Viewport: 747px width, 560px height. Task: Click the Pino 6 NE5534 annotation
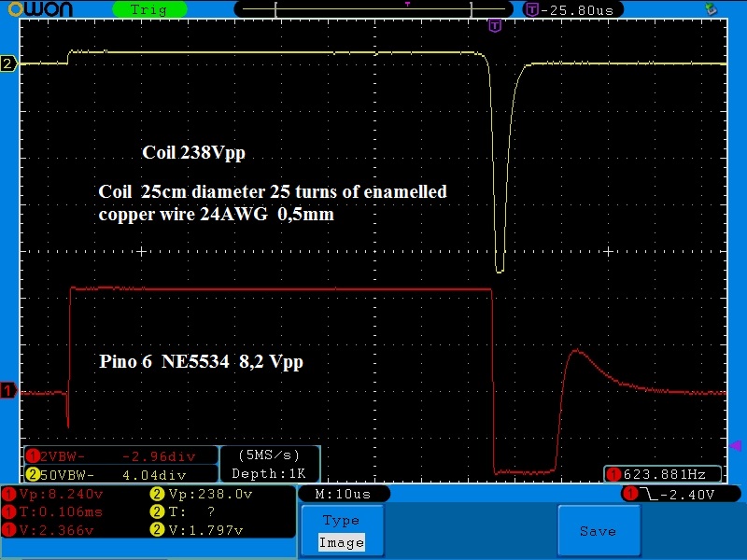point(201,361)
